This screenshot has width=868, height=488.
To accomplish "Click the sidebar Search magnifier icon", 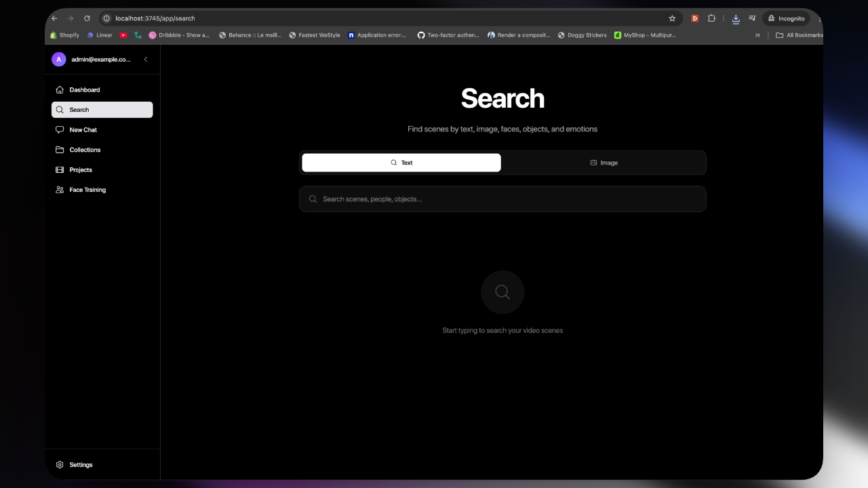I will click(x=60, y=110).
